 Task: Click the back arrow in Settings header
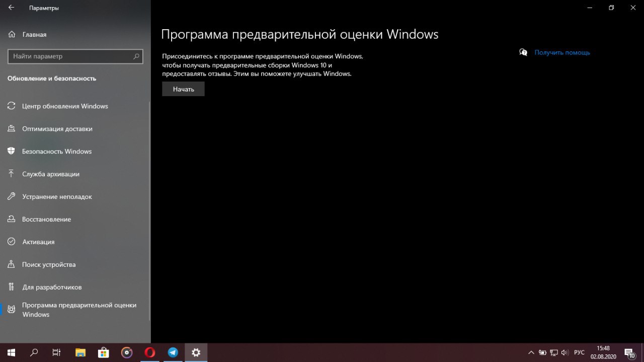click(x=11, y=8)
